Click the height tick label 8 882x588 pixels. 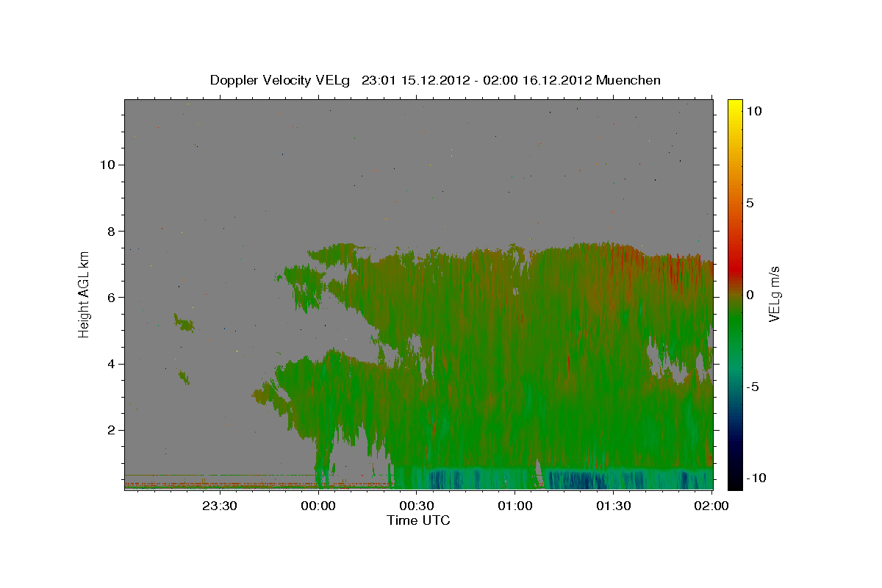point(113,231)
